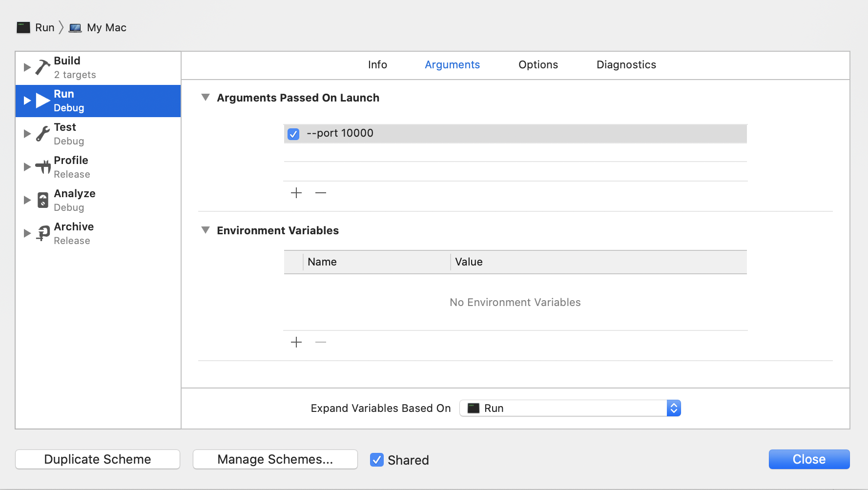The height and width of the screenshot is (490, 868).
Task: Click the Build hammer icon
Action: [x=43, y=67]
